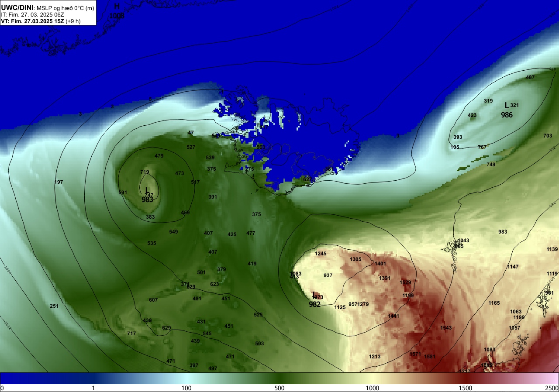Click the 393 height value
The height and width of the screenshot is (392, 559).
[x=458, y=137]
